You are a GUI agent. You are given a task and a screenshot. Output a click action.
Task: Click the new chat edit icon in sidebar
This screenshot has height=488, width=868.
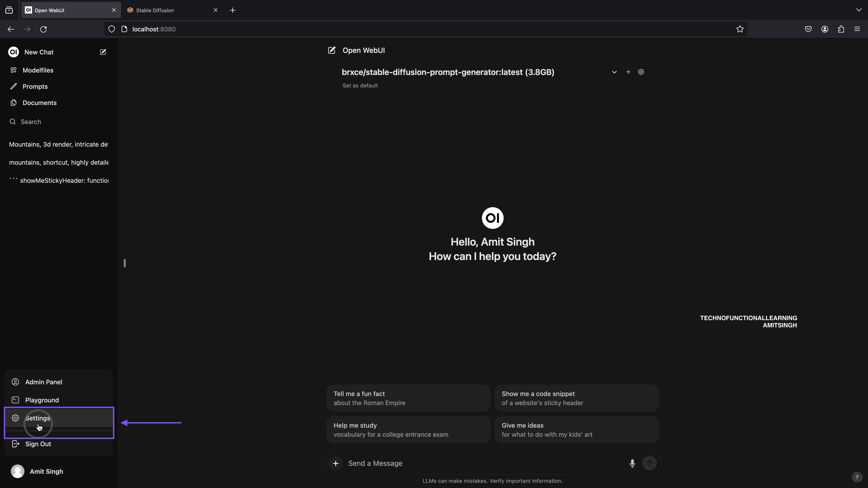pyautogui.click(x=103, y=52)
